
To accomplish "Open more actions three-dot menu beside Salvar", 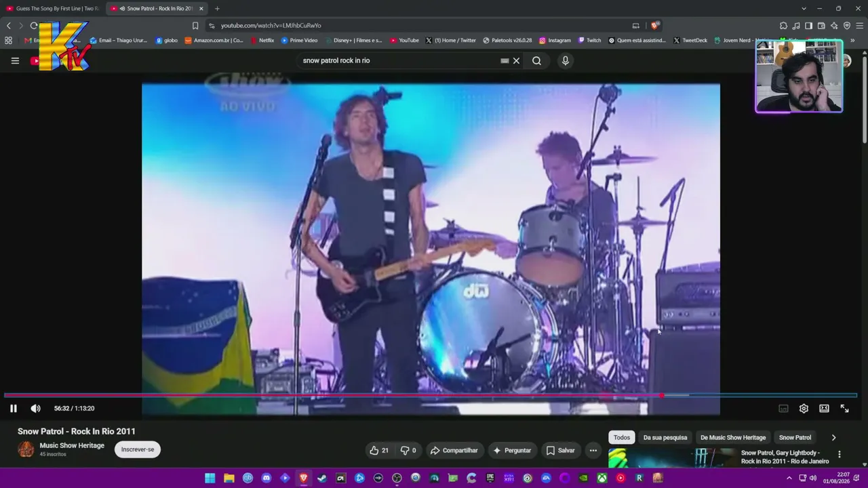I will coord(593,450).
